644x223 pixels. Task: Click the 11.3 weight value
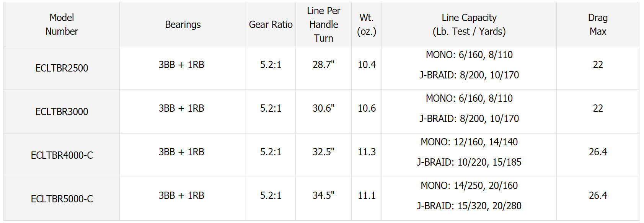point(367,152)
